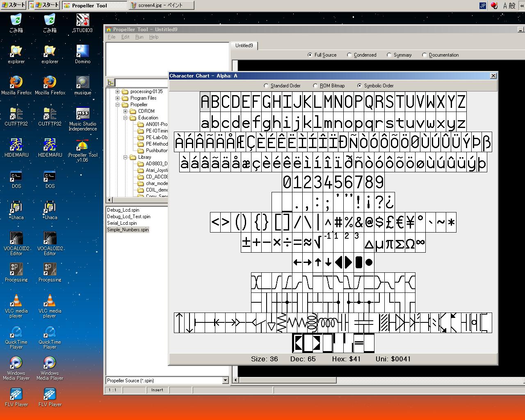Viewport: 525px width, 420px height.
Task: Click the 般 conversion mode indicator
Action: [x=512, y=5]
